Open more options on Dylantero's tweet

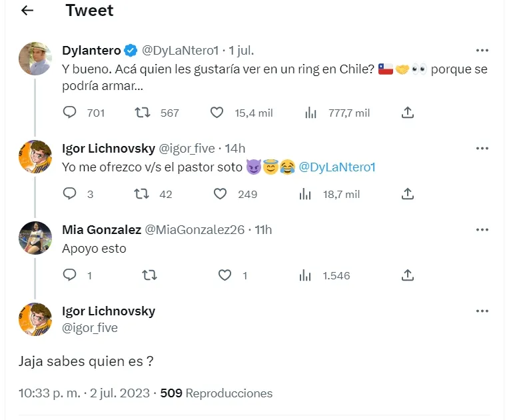click(482, 51)
